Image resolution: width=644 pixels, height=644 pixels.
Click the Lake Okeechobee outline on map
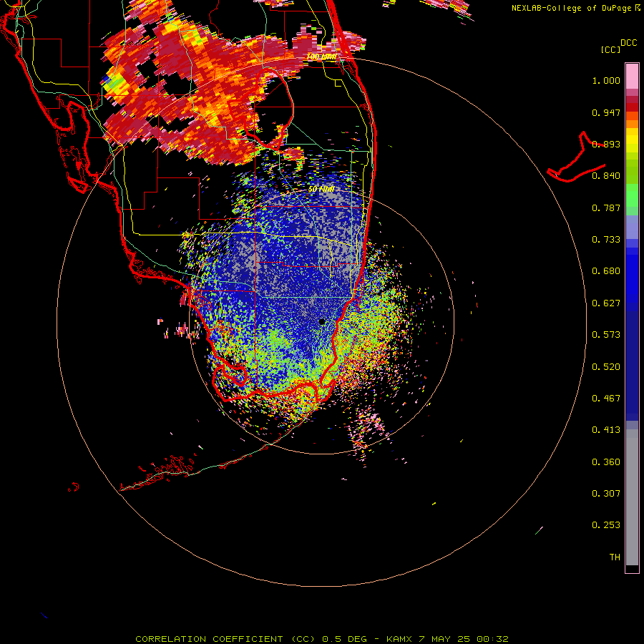pos(270,110)
